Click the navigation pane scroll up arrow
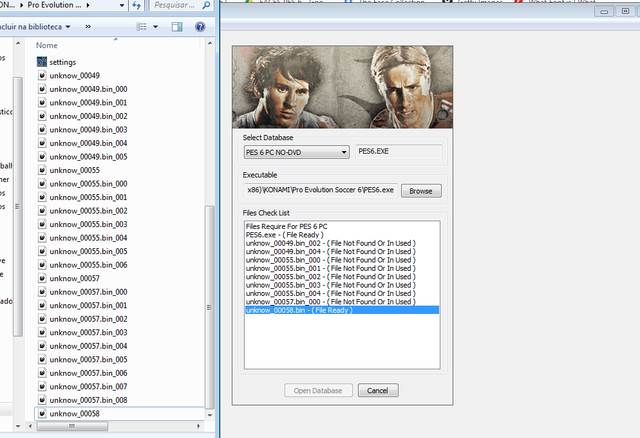The image size is (640, 438). pyautogui.click(x=18, y=43)
